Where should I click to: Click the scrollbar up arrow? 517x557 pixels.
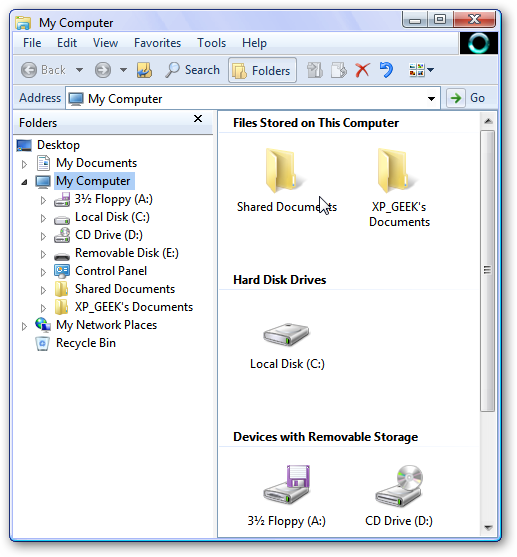point(488,121)
